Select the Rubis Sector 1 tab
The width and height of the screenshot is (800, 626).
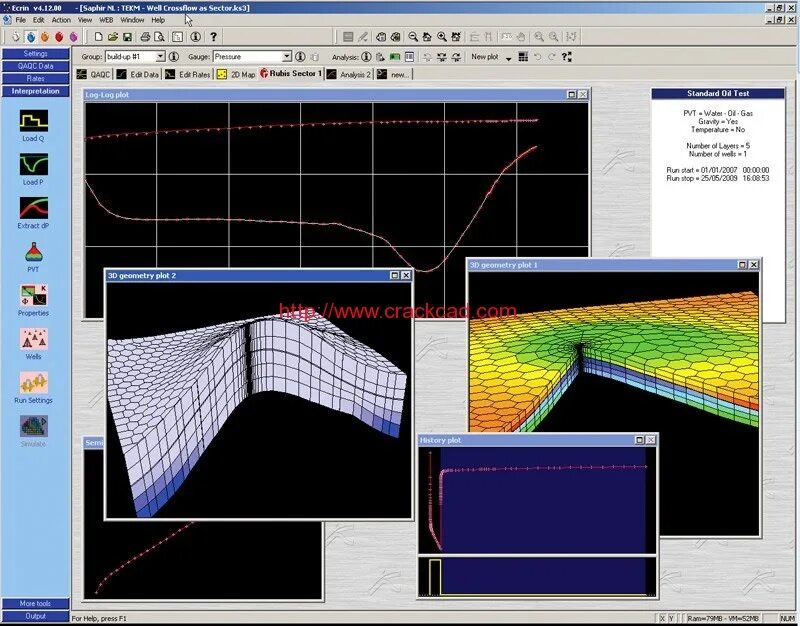click(291, 73)
